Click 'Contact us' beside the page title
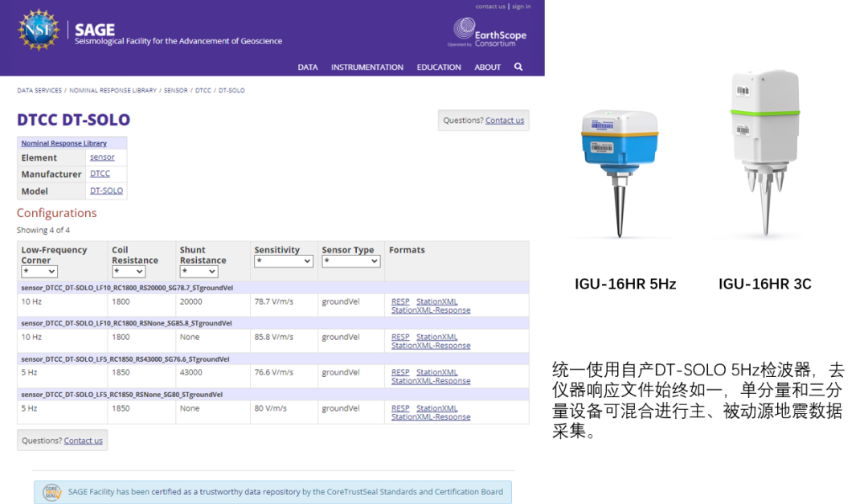The width and height of the screenshot is (868, 504). pyautogui.click(x=504, y=121)
